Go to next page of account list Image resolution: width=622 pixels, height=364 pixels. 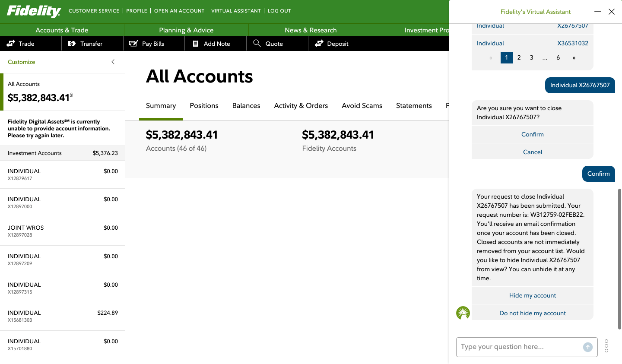574,57
